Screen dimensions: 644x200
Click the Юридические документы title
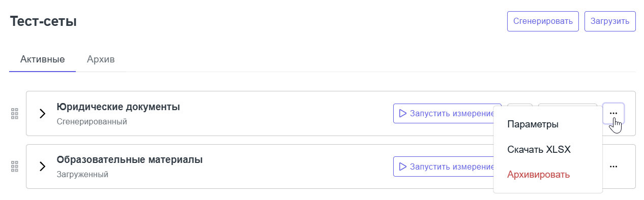coord(119,107)
